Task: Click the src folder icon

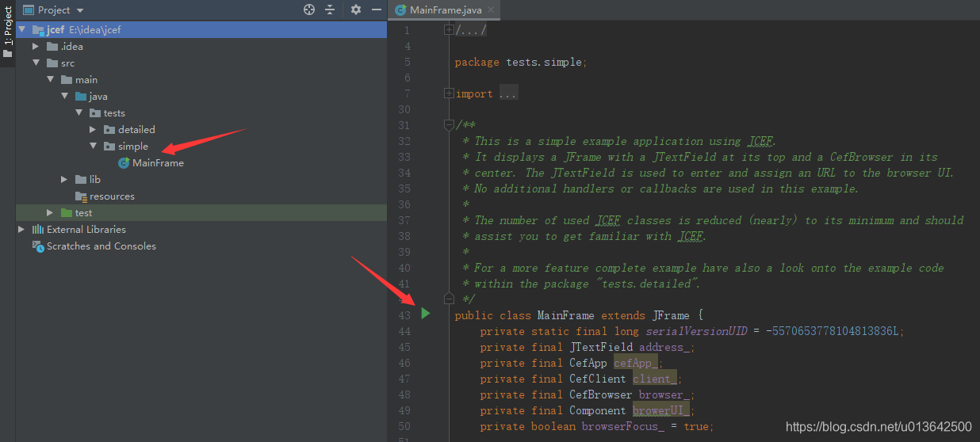Action: click(x=52, y=63)
